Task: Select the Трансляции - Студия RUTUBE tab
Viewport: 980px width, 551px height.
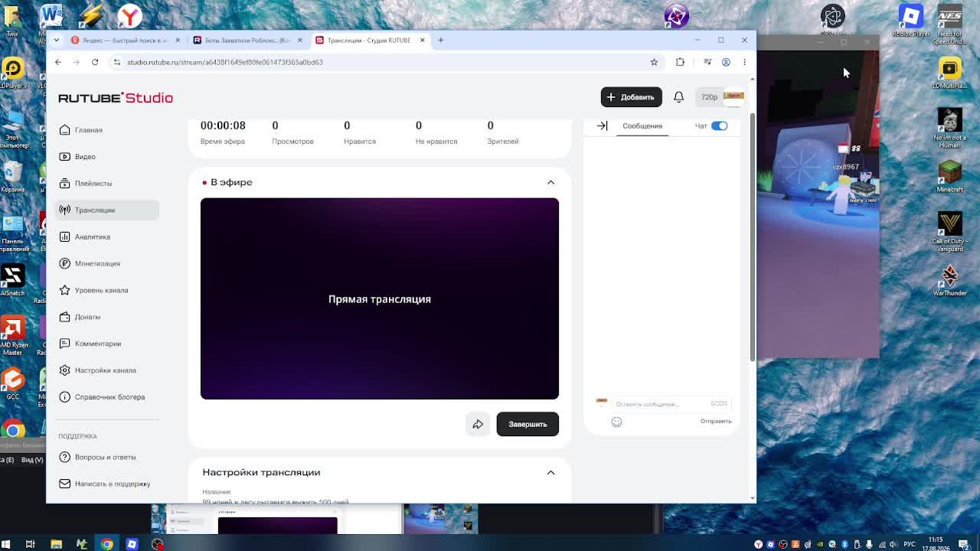Action: 370,40
